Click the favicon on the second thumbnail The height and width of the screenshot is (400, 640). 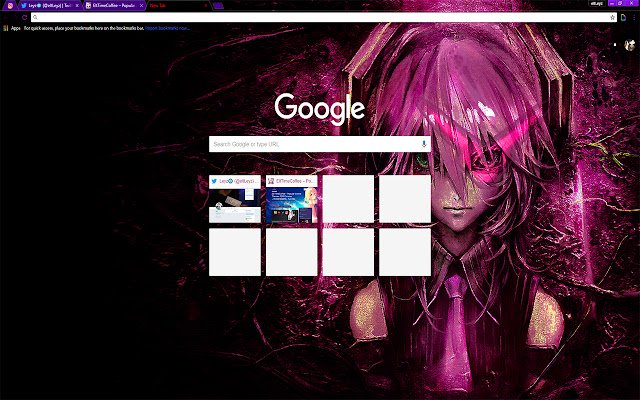point(271,181)
